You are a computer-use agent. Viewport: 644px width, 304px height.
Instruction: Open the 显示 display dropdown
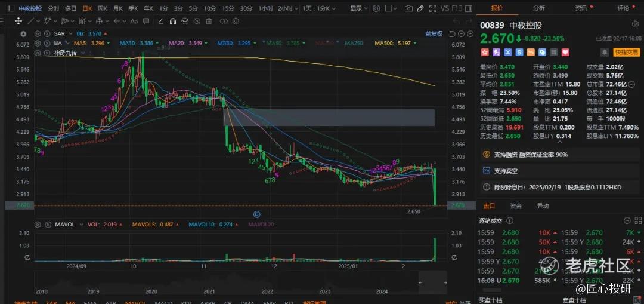click(x=358, y=8)
